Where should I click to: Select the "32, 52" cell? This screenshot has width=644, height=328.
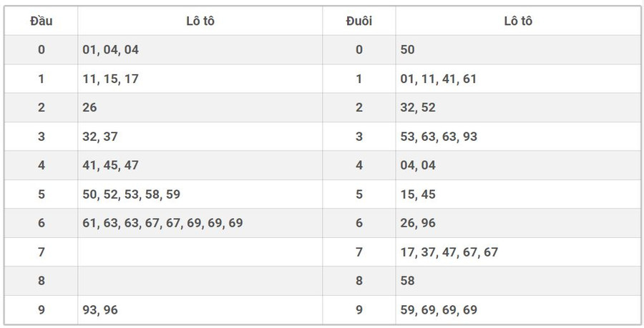[418, 108]
